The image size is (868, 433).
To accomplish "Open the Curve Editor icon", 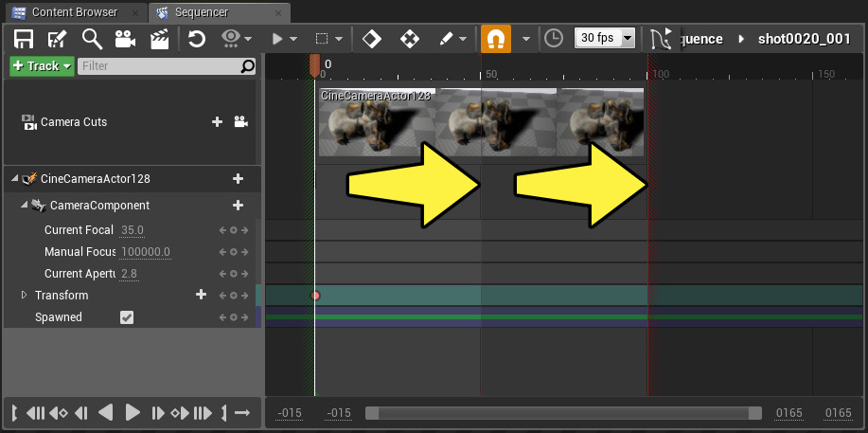I will point(661,39).
